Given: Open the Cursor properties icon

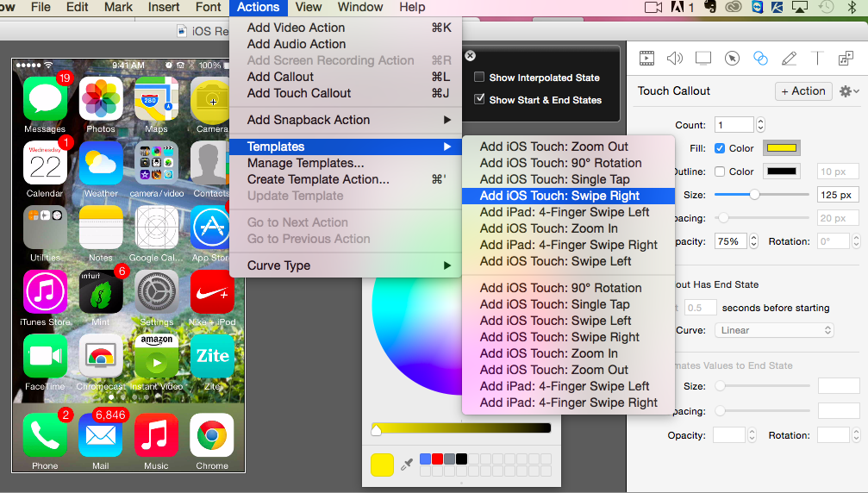Looking at the screenshot, I should (732, 58).
